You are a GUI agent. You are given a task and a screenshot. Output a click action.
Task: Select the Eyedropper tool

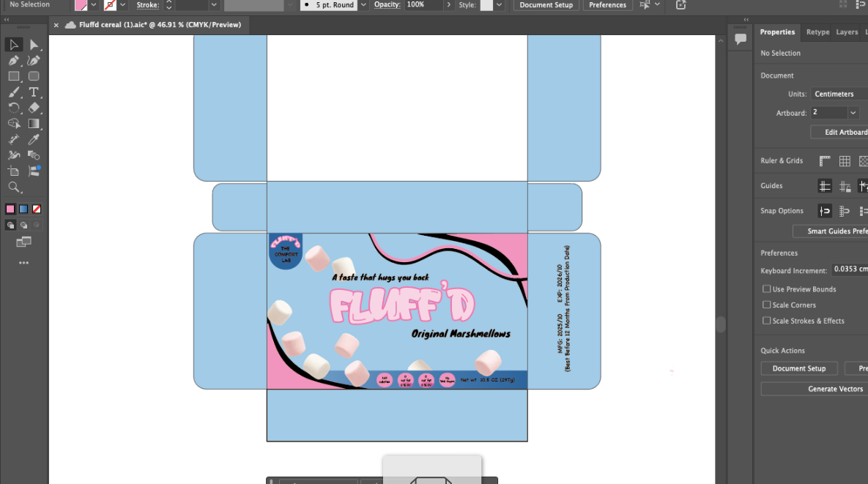pos(34,139)
